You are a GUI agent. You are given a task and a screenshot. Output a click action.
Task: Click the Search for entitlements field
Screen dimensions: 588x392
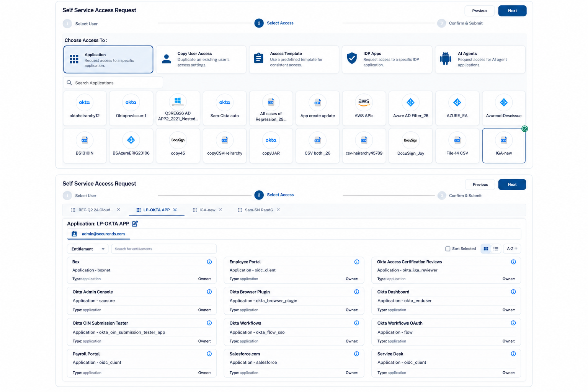pos(164,249)
